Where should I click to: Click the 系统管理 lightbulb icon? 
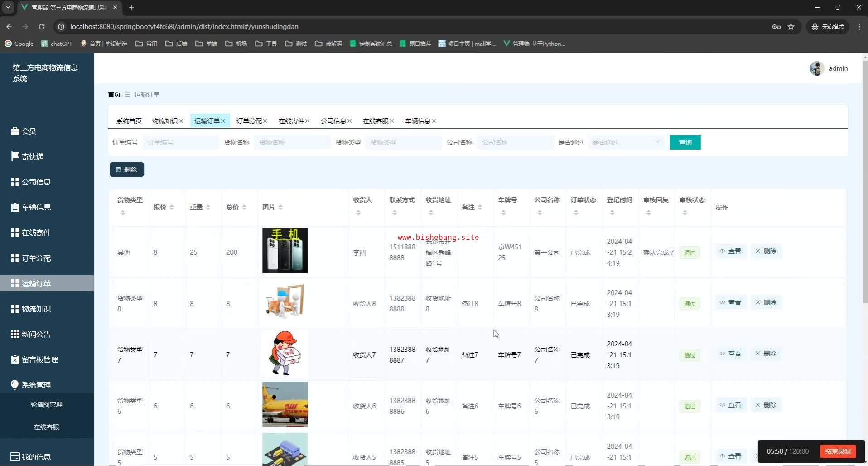coord(15,385)
